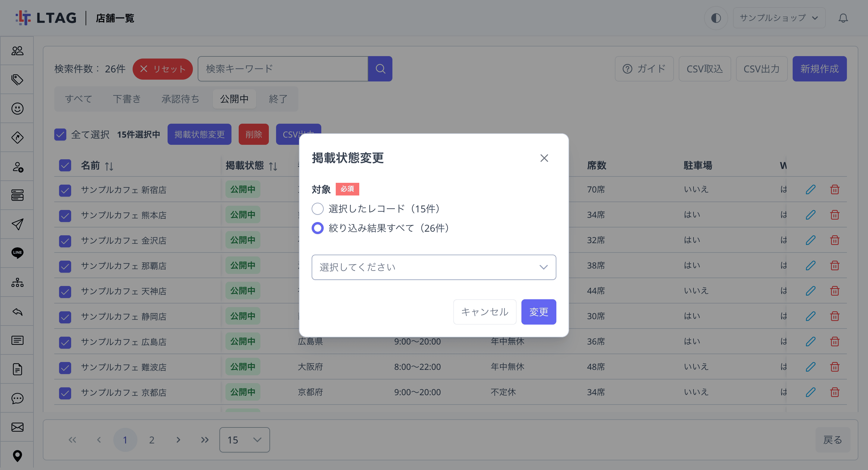Go to page 2
The width and height of the screenshot is (868, 470).
(152, 440)
